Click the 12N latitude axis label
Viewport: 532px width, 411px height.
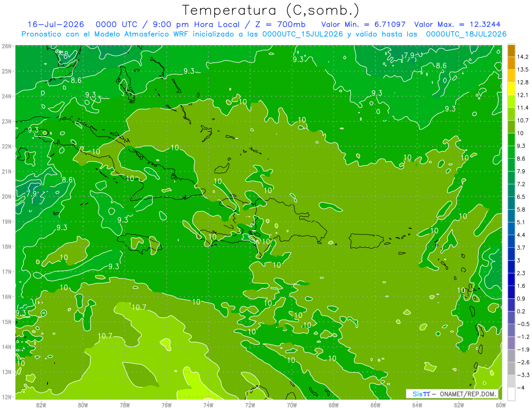point(7,397)
